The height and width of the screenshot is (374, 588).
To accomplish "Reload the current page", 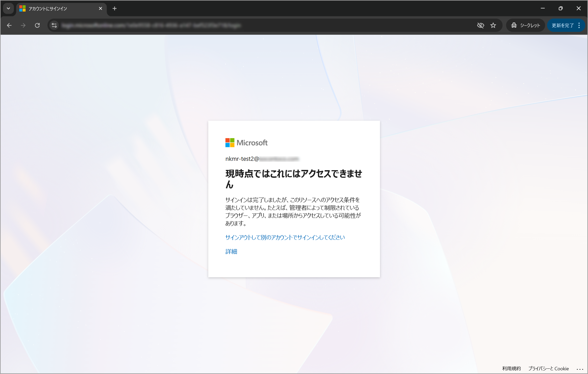I will tap(37, 25).
